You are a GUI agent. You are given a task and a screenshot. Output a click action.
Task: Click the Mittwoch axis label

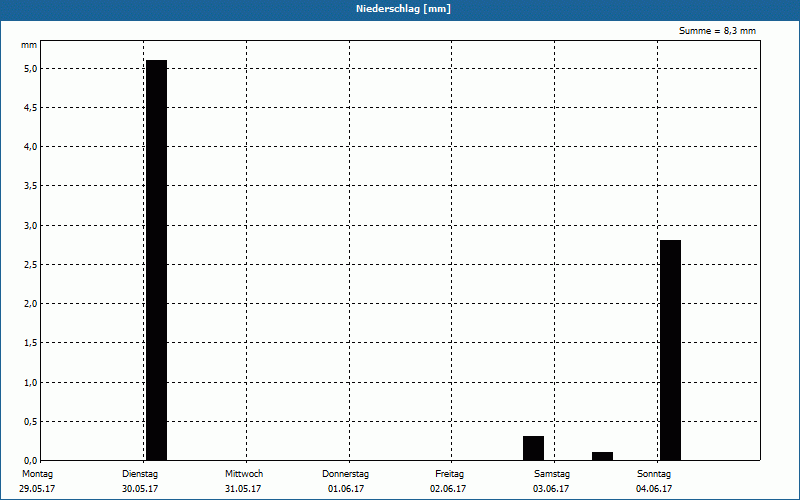[x=244, y=474]
